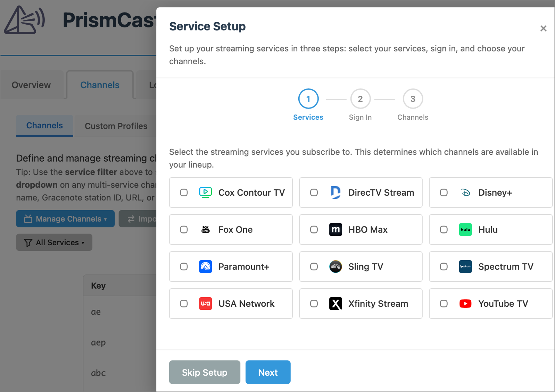The image size is (555, 392).
Task: Check the HBO Max checkbox
Action: click(314, 230)
